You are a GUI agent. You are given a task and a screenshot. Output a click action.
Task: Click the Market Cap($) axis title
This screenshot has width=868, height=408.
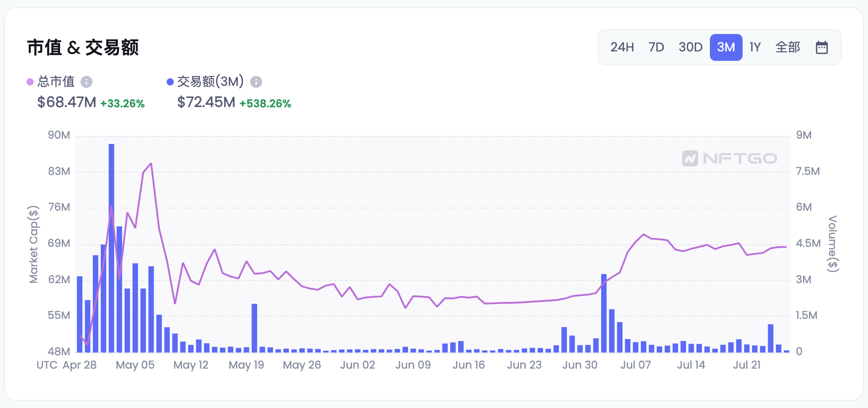coord(34,244)
